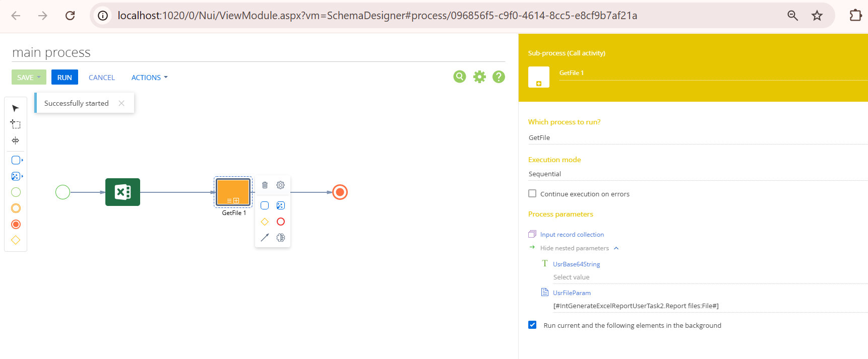Pick the user task element in left toolbar
868x359 pixels.
pyautogui.click(x=16, y=160)
